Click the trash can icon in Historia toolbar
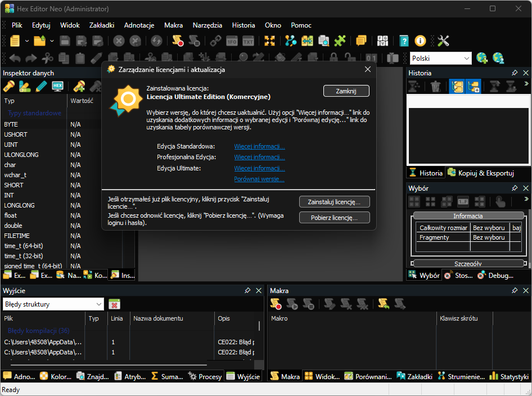Image resolution: width=532 pixels, height=396 pixels. pos(435,87)
